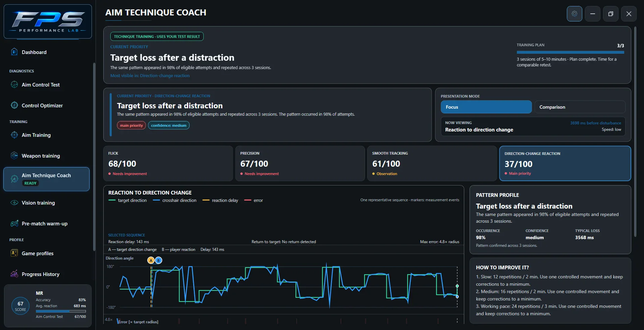Go to Aim Control Test
The width and height of the screenshot is (644, 330).
click(x=46, y=85)
